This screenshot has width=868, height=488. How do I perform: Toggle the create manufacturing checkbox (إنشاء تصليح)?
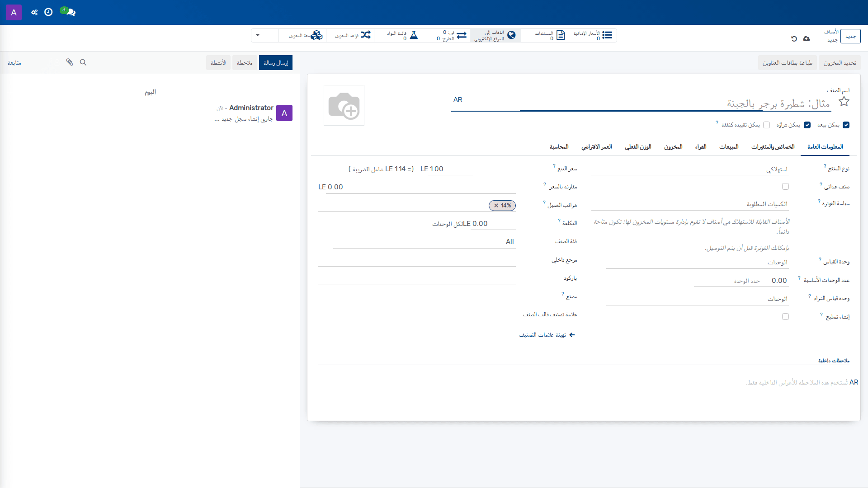[785, 317]
